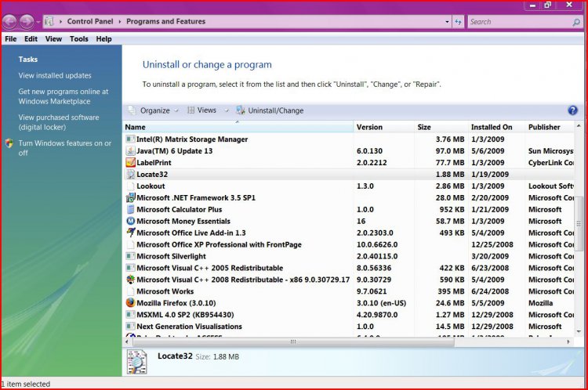Image resolution: width=588 pixels, height=390 pixels.
Task: Open the Views dropdown arrow
Action: click(226, 110)
